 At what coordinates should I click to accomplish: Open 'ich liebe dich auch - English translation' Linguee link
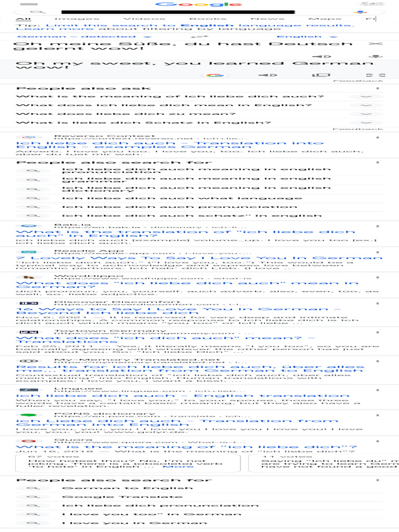tap(182, 396)
